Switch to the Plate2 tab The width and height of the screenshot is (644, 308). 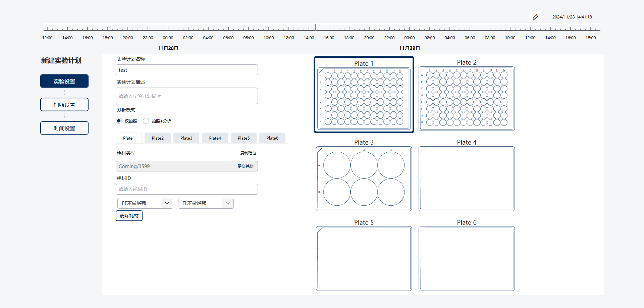(x=158, y=138)
